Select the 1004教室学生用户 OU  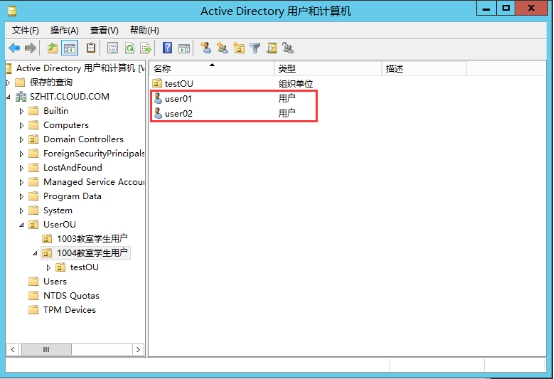coord(92,253)
